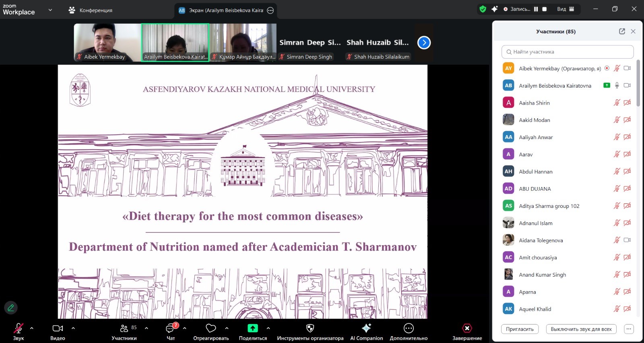Switch to the Конференция tab
The height and width of the screenshot is (343, 644).
(91, 10)
